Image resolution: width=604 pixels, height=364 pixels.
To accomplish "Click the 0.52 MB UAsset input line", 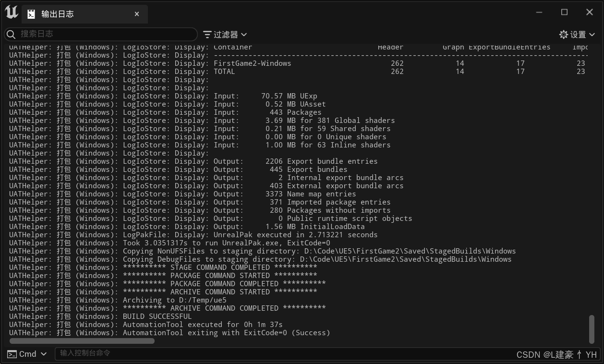I will coord(168,104).
